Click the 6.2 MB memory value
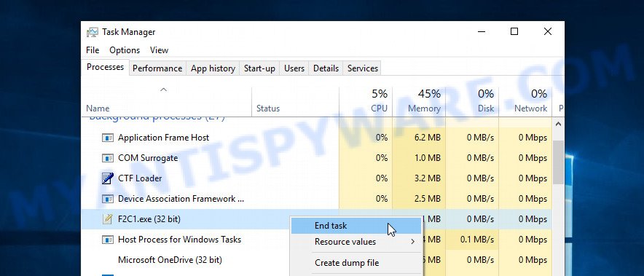Screen dimensions: 644x276 [x=428, y=138]
